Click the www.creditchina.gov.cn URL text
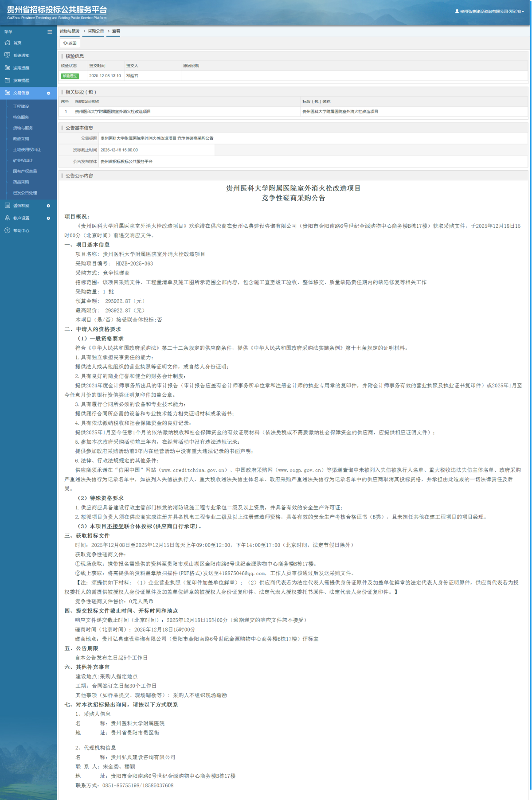This screenshot has height=800, width=532. [x=193, y=470]
